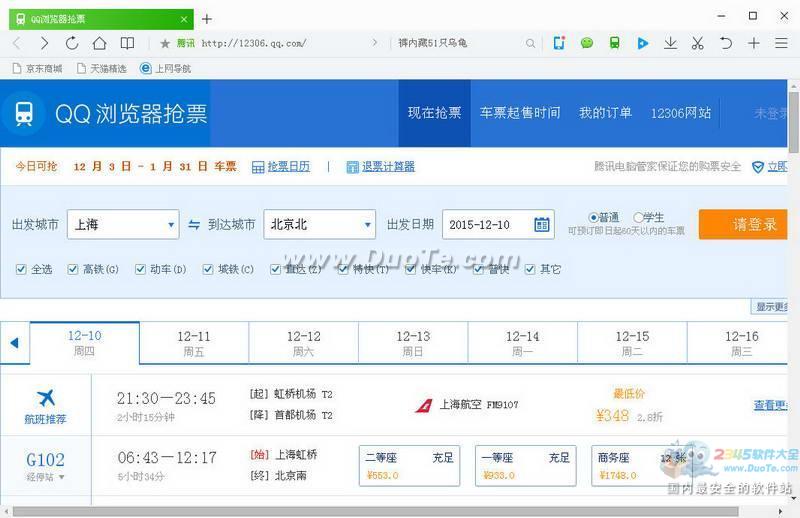Image resolution: width=800 pixels, height=518 pixels.
Task: Open the 抢票日历 link
Action: coord(289,167)
